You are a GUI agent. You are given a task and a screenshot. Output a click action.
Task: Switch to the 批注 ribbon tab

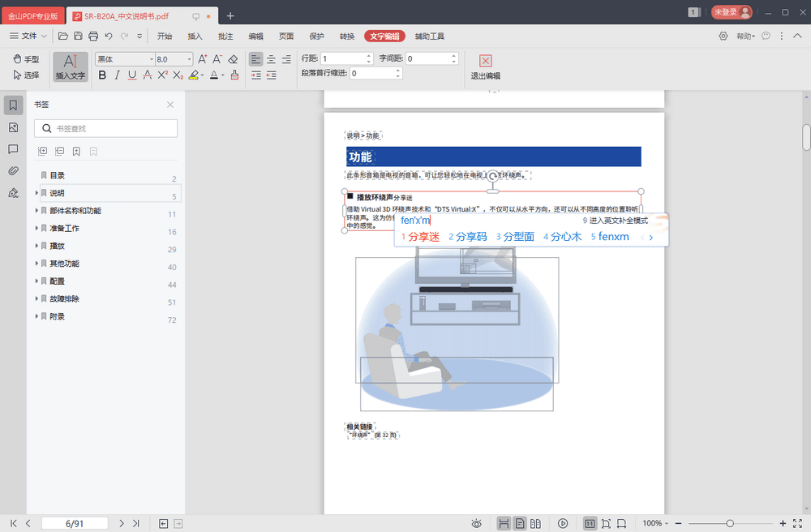pyautogui.click(x=225, y=36)
